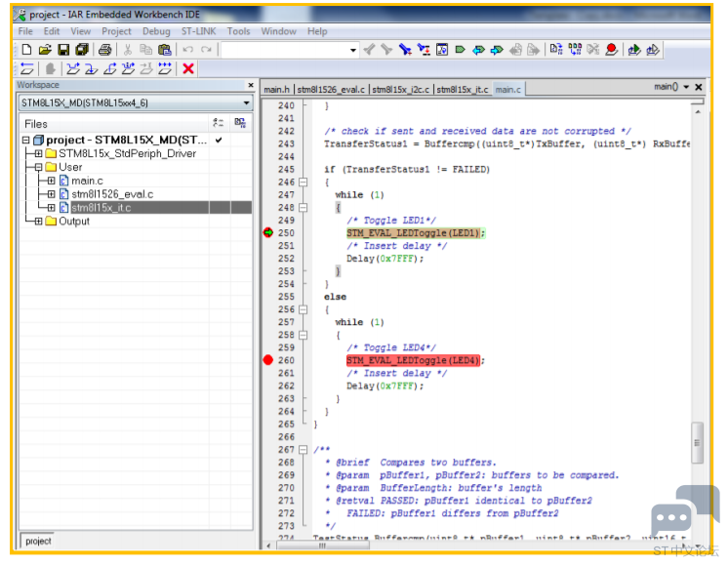Click the Toggle Breakpoint red dot toolbar icon
The width and height of the screenshot is (728, 566).
612,49
